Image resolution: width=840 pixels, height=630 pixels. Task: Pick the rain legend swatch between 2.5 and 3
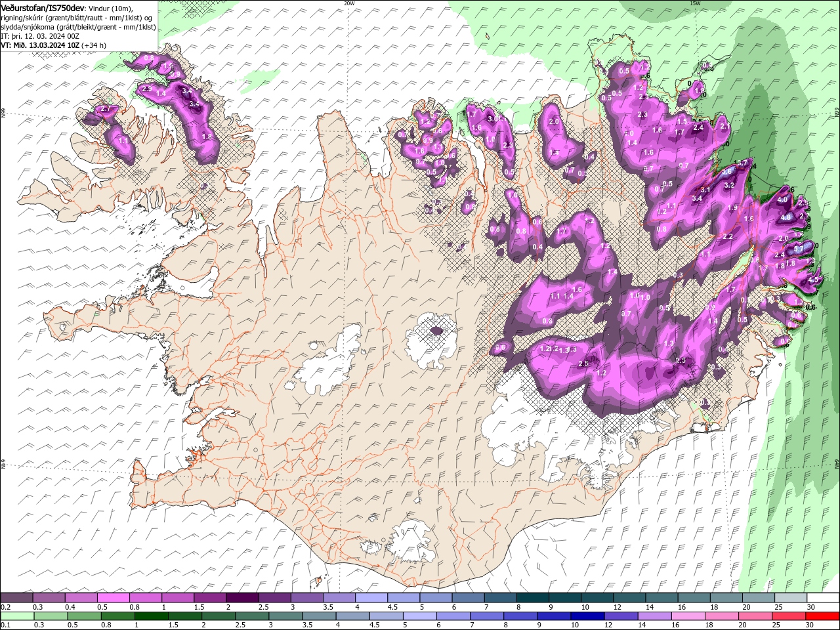point(252,616)
